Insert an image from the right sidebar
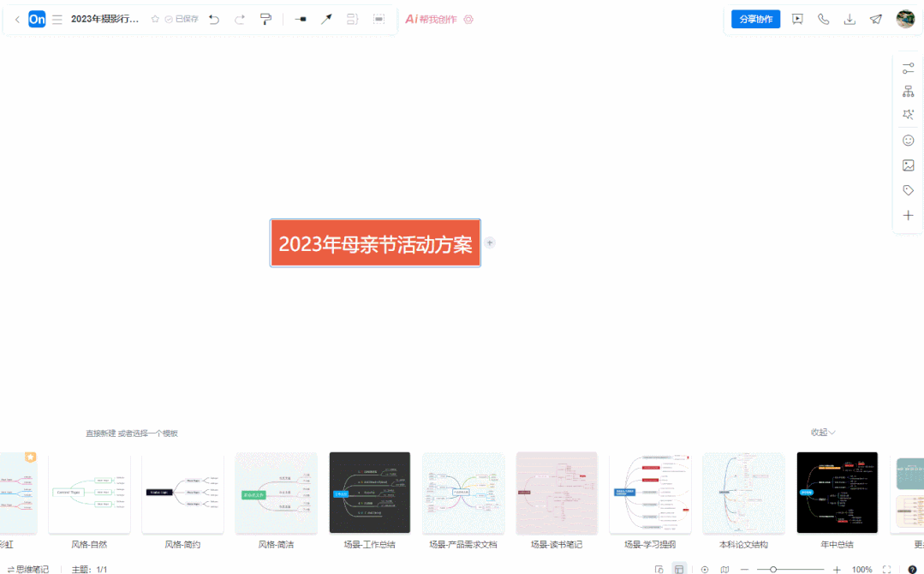Viewport: 924px width, 574px height. coord(908,164)
